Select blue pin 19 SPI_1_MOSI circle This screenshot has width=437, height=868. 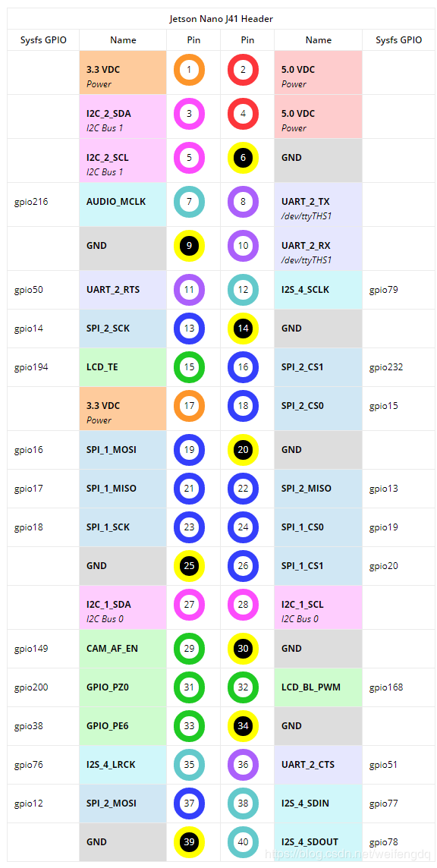point(190,449)
